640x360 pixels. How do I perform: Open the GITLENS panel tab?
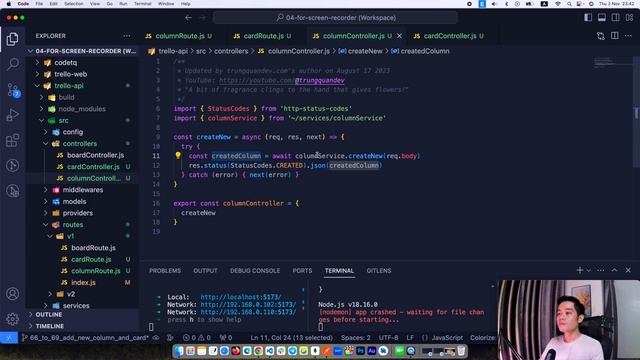[379, 271]
